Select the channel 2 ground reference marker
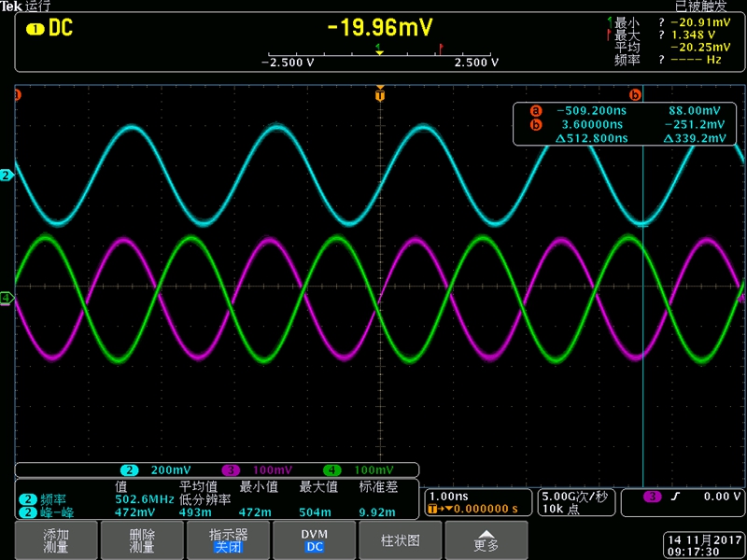The width and height of the screenshot is (747, 560). click(x=6, y=175)
